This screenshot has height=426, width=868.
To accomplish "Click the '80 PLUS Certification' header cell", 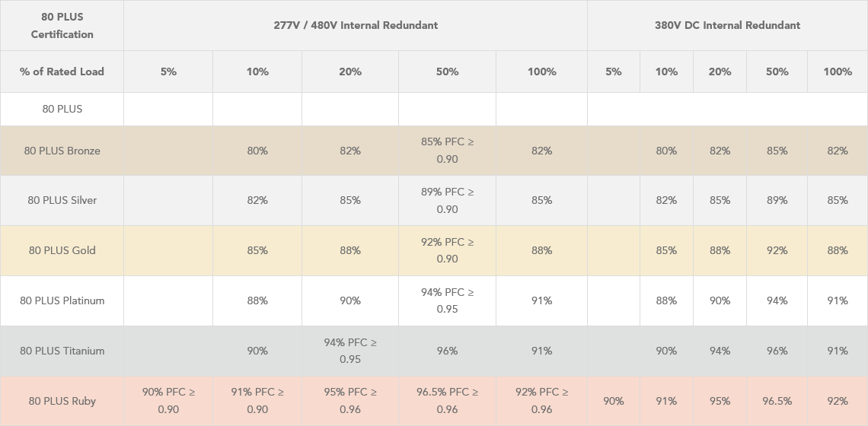I will [x=62, y=25].
